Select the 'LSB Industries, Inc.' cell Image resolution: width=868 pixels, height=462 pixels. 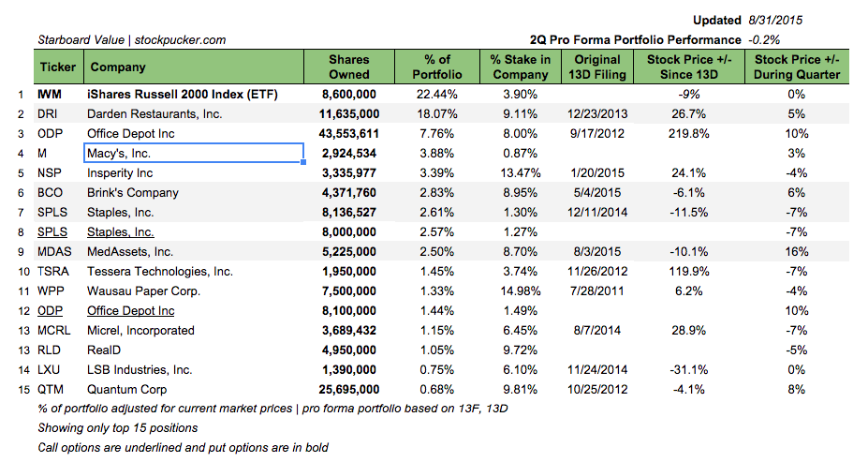[140, 369]
